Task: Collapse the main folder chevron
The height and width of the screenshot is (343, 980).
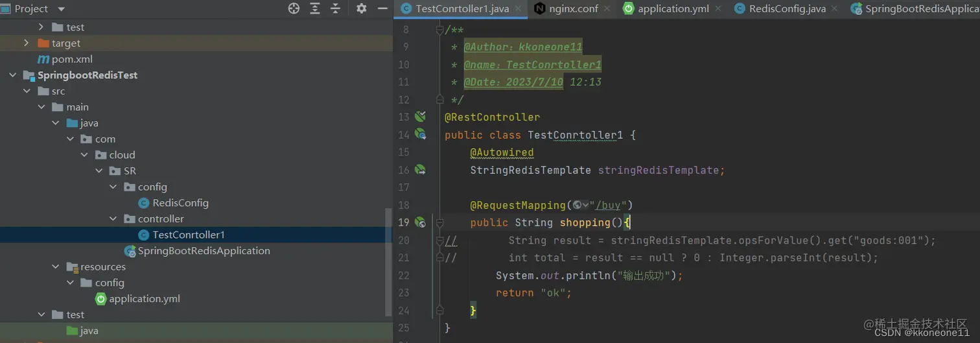Action: 41,107
